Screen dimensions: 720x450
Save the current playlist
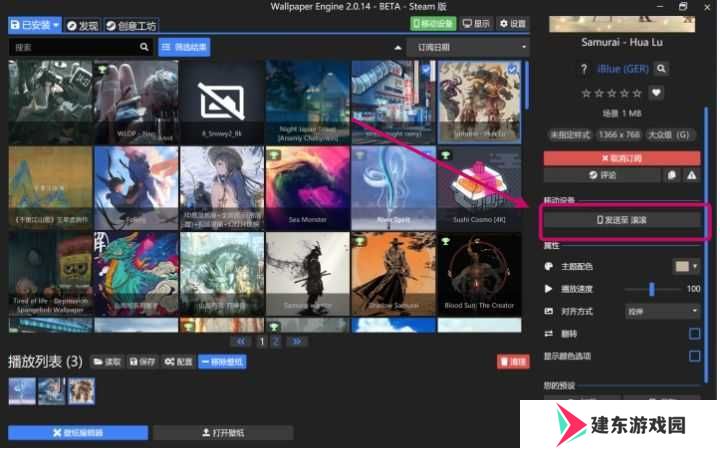click(x=142, y=362)
